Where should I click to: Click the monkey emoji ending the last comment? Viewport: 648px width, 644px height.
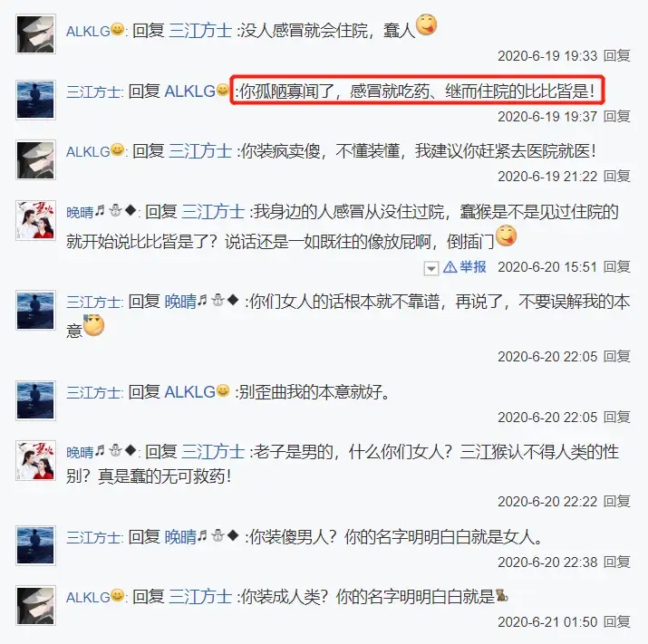point(502,595)
